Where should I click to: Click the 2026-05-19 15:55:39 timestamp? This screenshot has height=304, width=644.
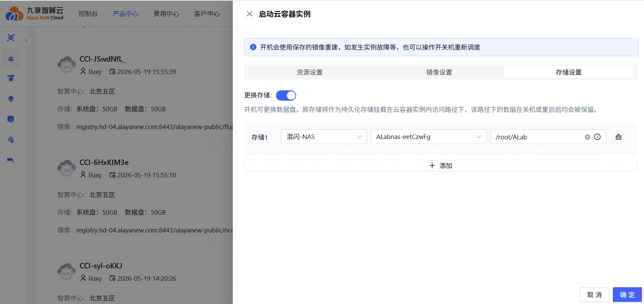click(x=147, y=72)
